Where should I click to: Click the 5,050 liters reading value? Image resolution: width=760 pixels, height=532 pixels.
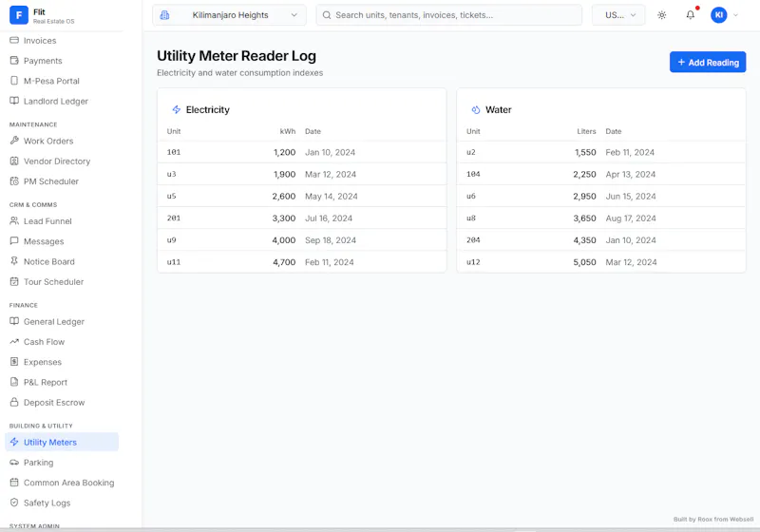pyautogui.click(x=584, y=261)
